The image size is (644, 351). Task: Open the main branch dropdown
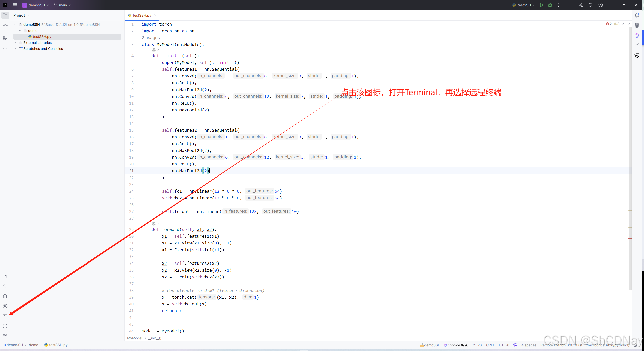pyautogui.click(x=63, y=5)
